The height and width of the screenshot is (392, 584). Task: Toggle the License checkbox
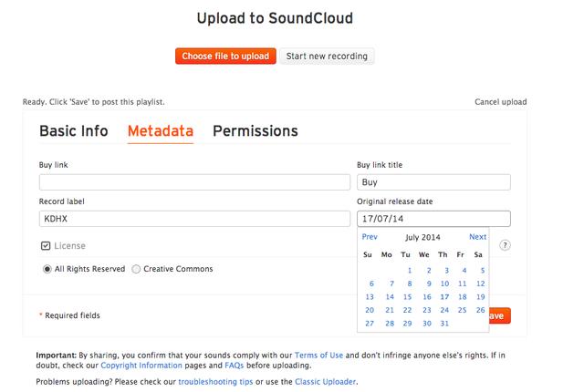pyautogui.click(x=46, y=246)
